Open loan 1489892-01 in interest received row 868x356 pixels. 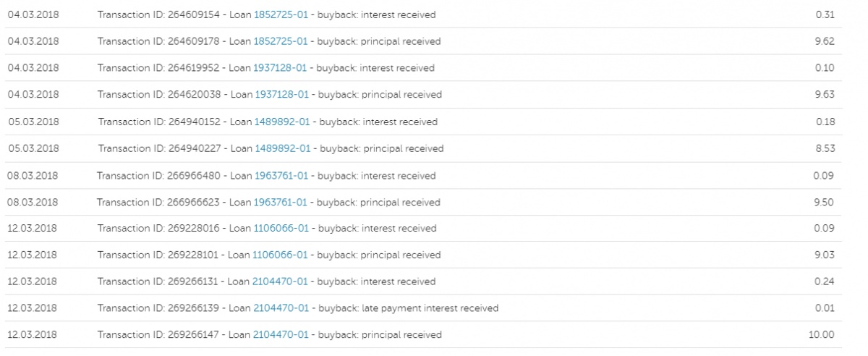coord(281,122)
